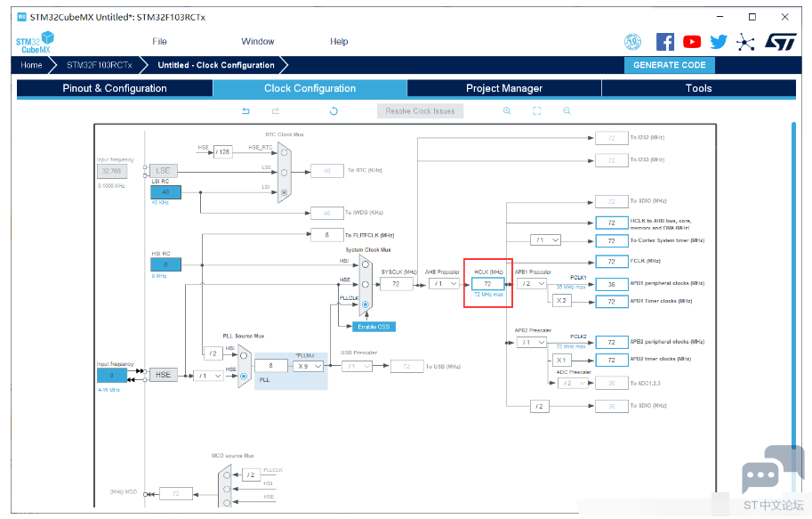812x519 pixels.
Task: Switch to the Clock Configuration tab
Action: pyautogui.click(x=310, y=88)
